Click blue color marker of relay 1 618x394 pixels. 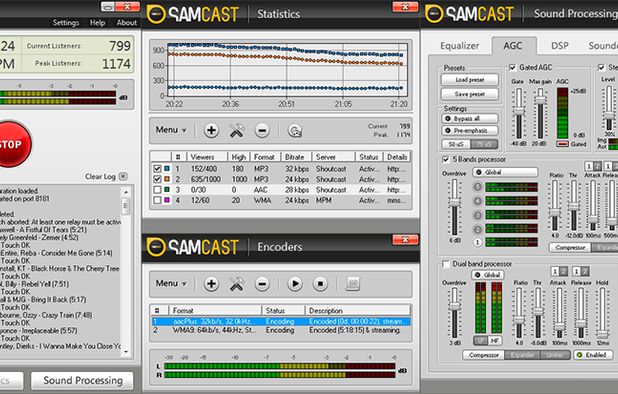(x=167, y=169)
